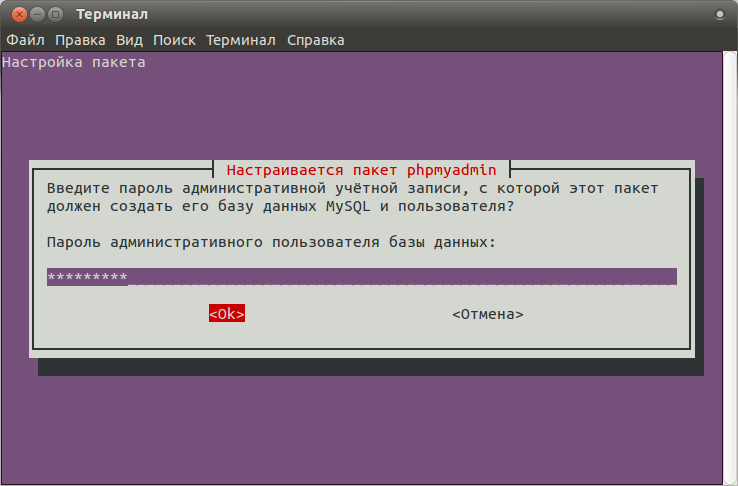Close the Терминал window
The width and height of the screenshot is (738, 486).
pos(19,15)
